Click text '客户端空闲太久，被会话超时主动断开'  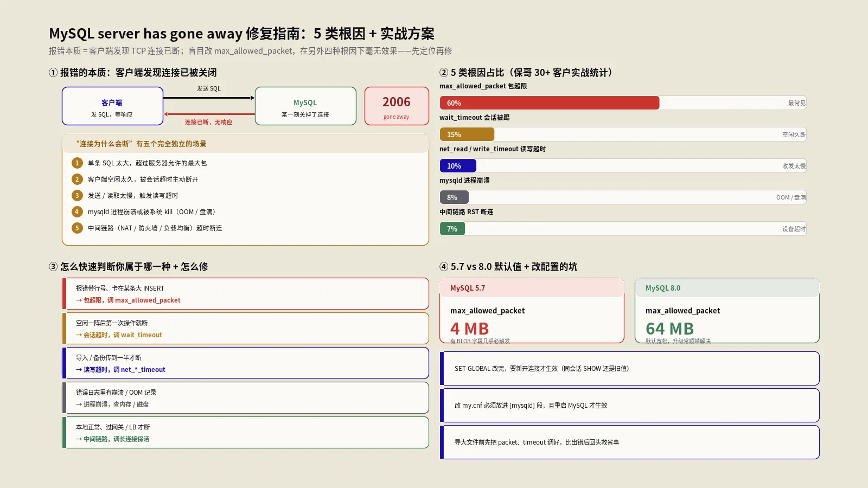(x=143, y=179)
